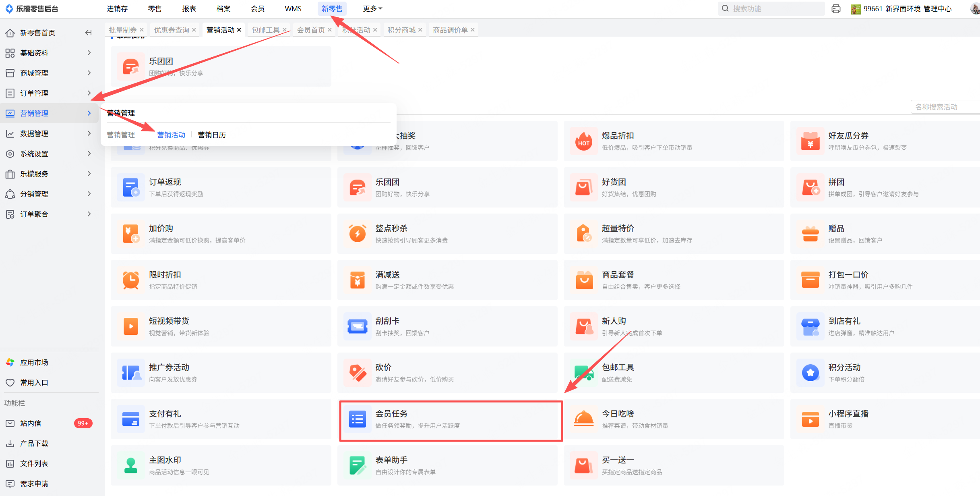Open the 积分活动 star badge icon
This screenshot has height=496, width=980.
810,373
